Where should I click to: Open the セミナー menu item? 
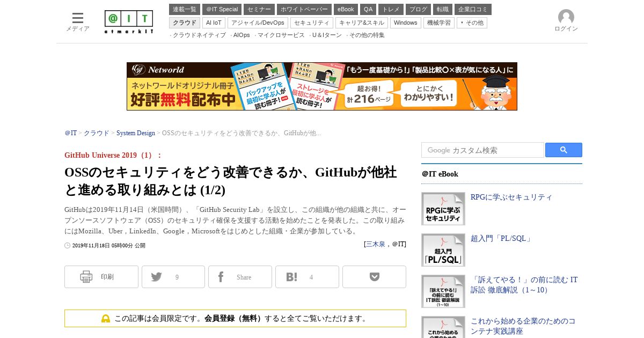pyautogui.click(x=259, y=9)
